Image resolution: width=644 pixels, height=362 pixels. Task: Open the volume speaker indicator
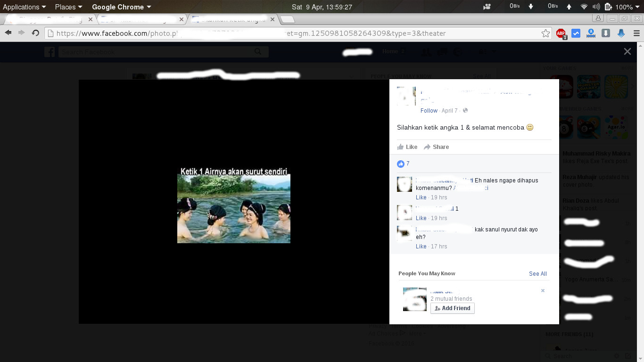[x=596, y=7]
